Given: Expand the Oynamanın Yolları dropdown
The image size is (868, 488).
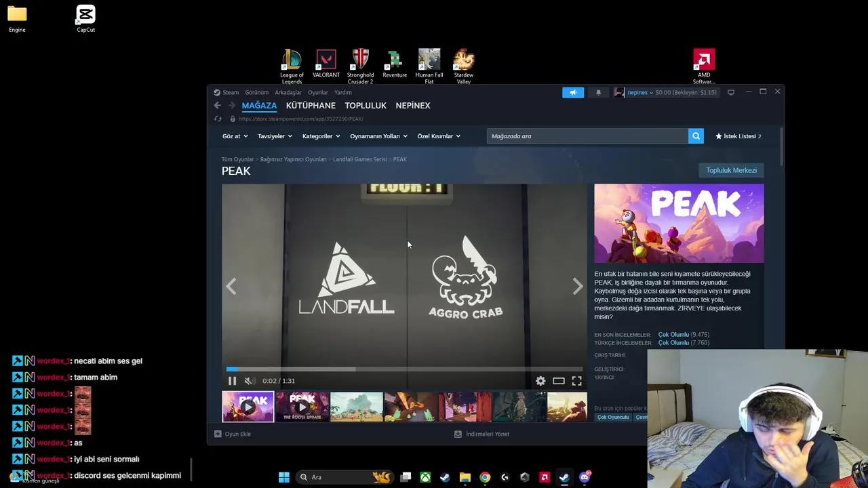Looking at the screenshot, I should click(x=378, y=136).
